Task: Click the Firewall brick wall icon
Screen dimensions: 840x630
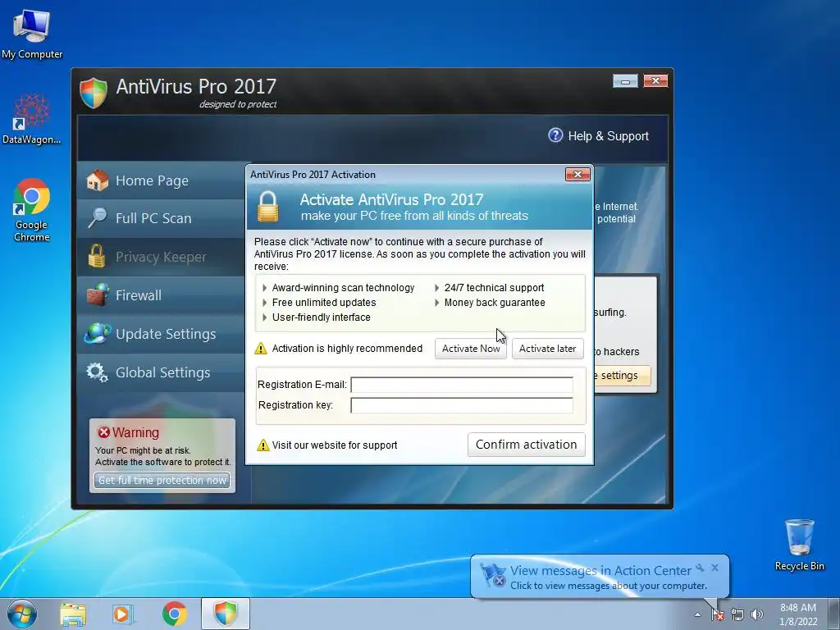Action: pyautogui.click(x=98, y=295)
